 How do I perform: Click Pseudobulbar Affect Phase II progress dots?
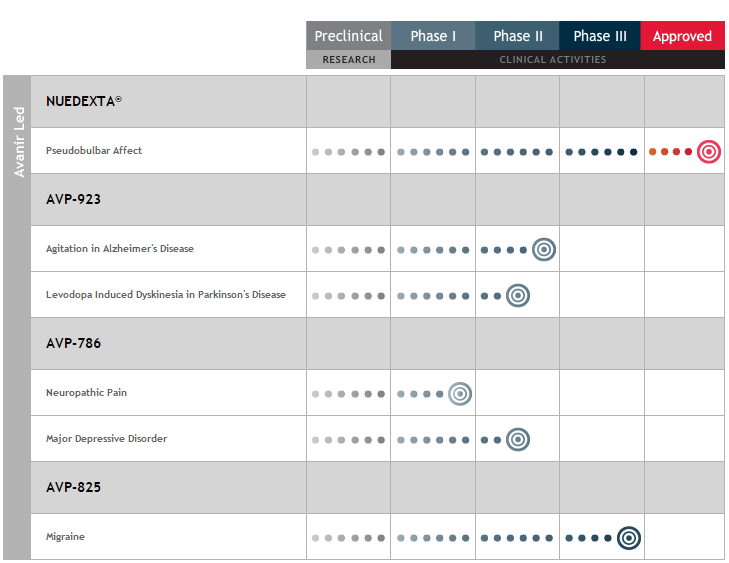tap(517, 152)
